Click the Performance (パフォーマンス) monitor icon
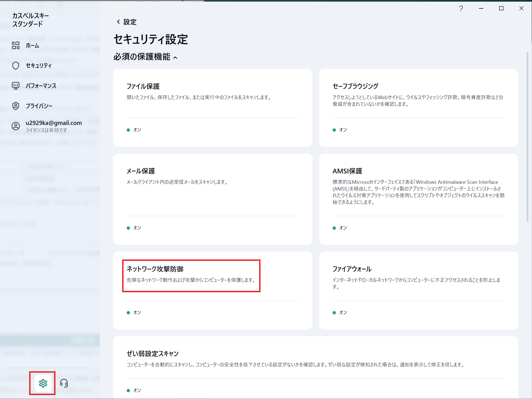The image size is (532, 399). (16, 86)
